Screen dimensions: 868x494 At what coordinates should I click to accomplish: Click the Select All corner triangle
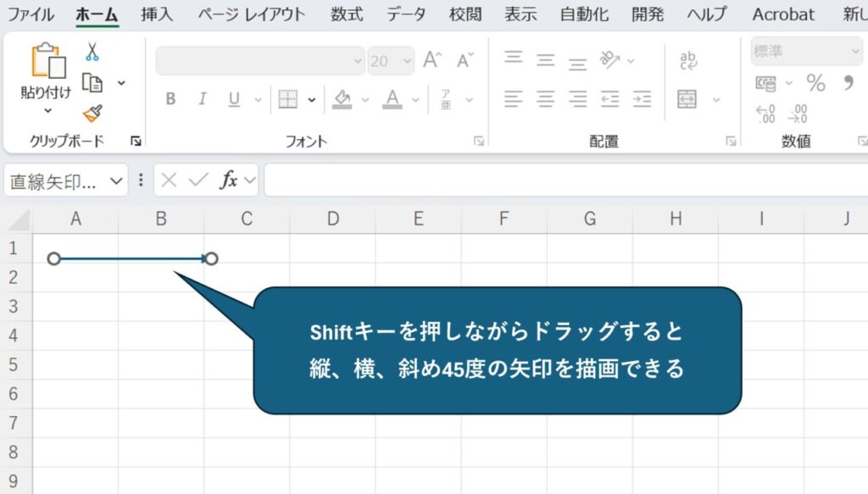click(19, 219)
